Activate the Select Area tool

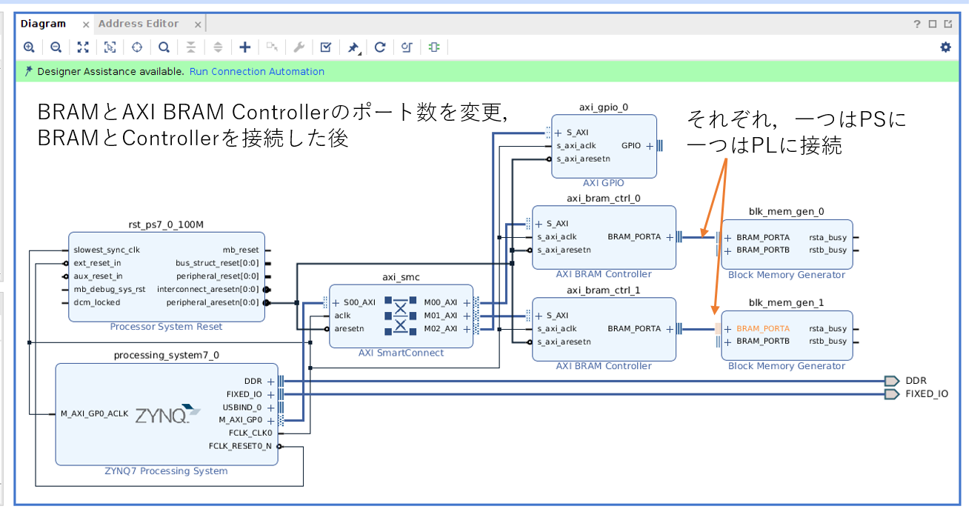point(110,47)
